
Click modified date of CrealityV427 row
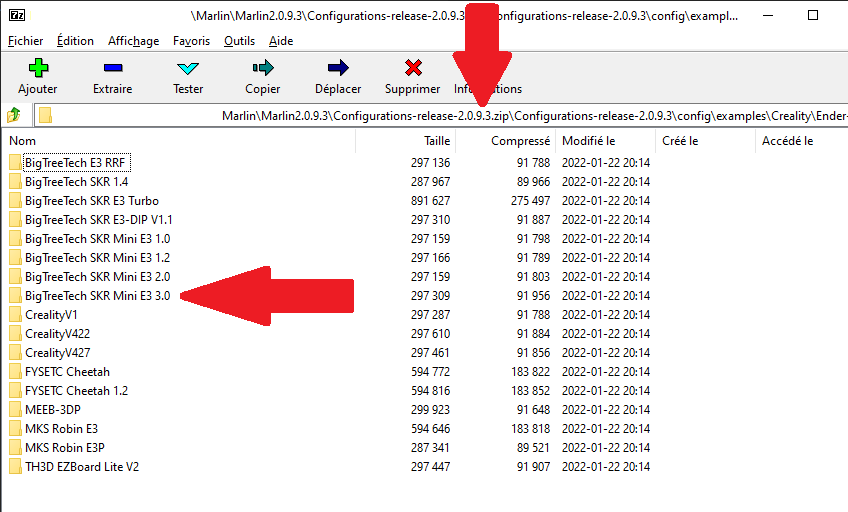(x=606, y=353)
